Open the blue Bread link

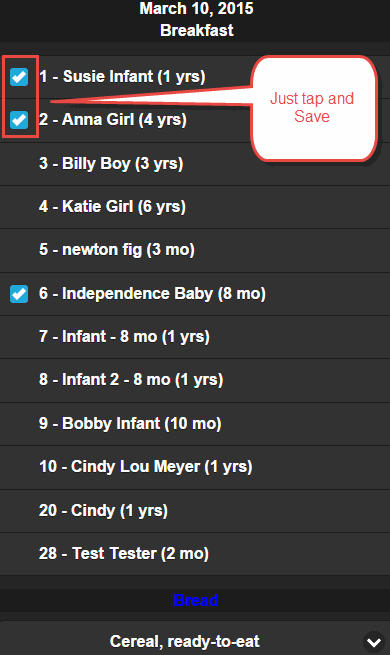point(196,600)
